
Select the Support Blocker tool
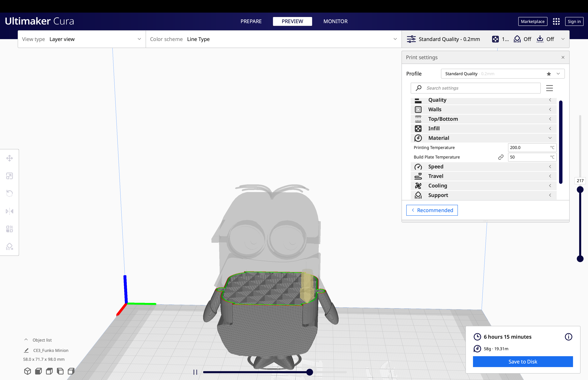pos(9,246)
